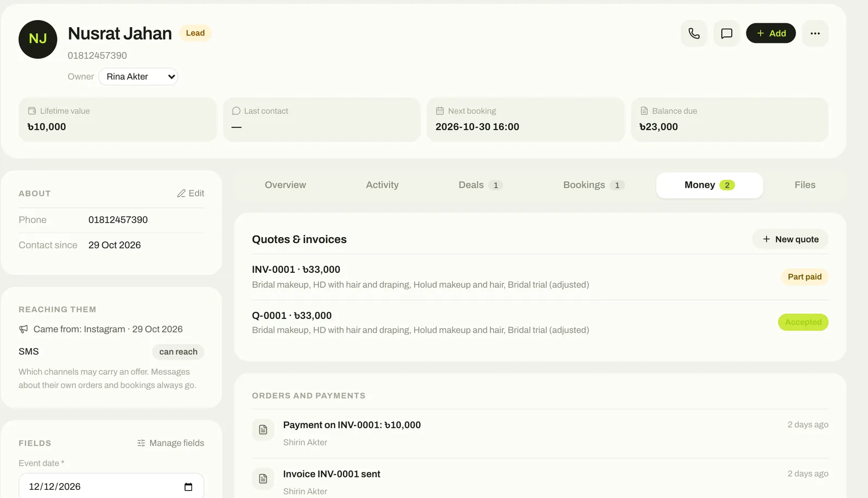Click the Balance due ৳23,000 value
This screenshot has height=498, width=868.
point(659,127)
